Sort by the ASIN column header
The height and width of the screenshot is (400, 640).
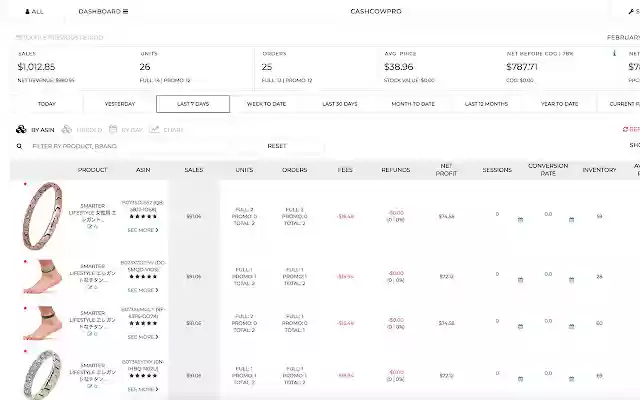(143, 170)
